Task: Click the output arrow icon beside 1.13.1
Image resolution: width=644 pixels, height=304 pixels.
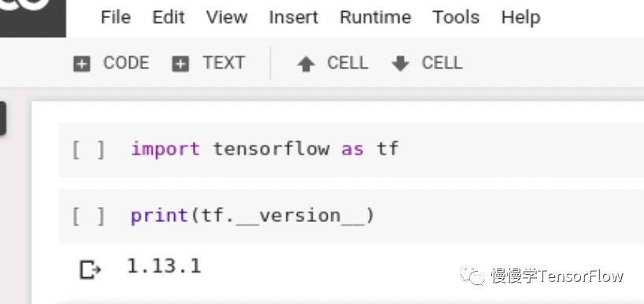Action: tap(90, 270)
